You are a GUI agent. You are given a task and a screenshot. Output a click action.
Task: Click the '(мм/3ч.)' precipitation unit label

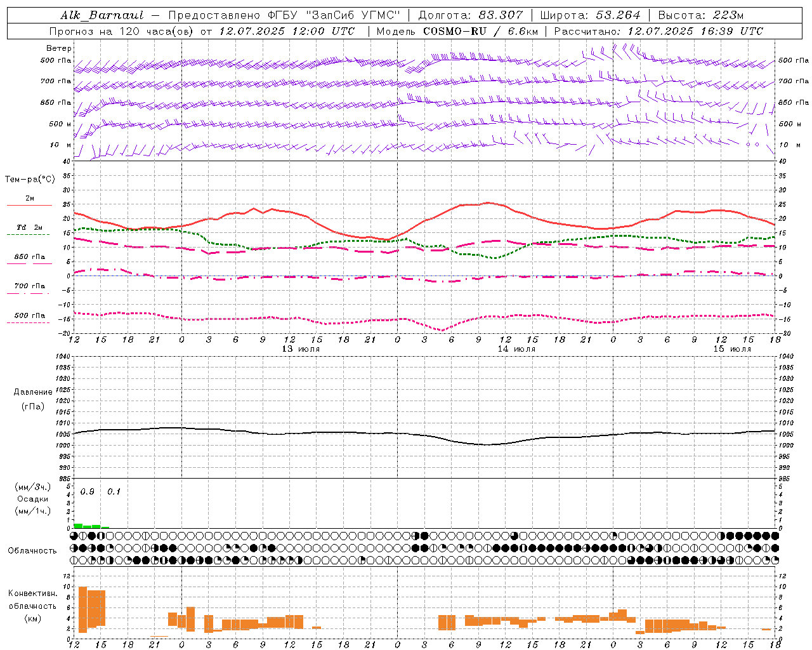click(x=32, y=487)
